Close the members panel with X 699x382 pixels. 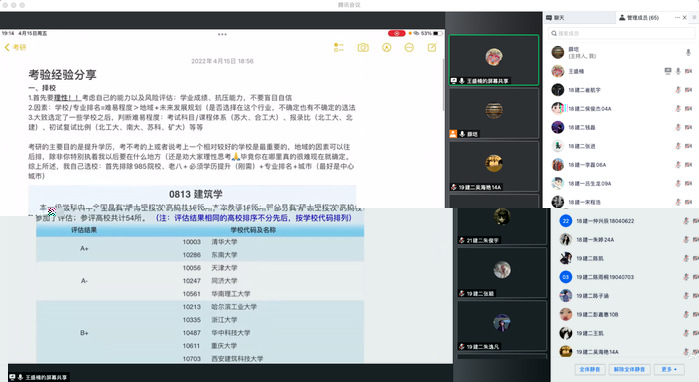click(x=685, y=17)
